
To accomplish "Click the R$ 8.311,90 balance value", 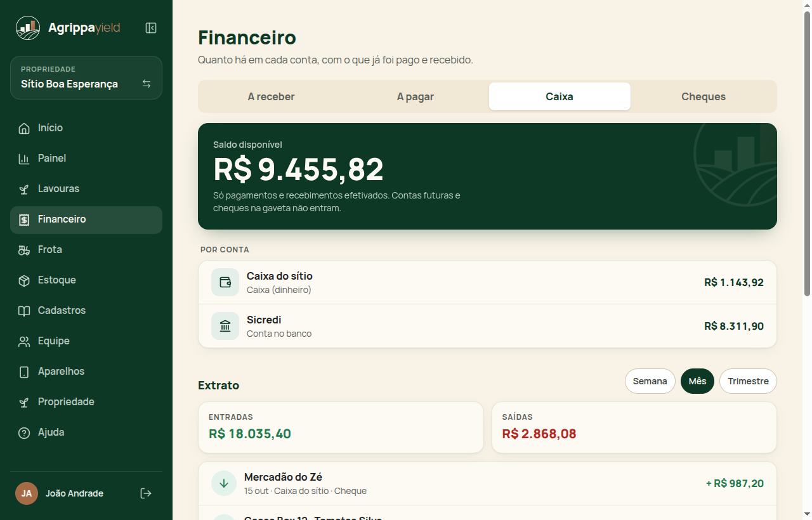I will [x=734, y=326].
